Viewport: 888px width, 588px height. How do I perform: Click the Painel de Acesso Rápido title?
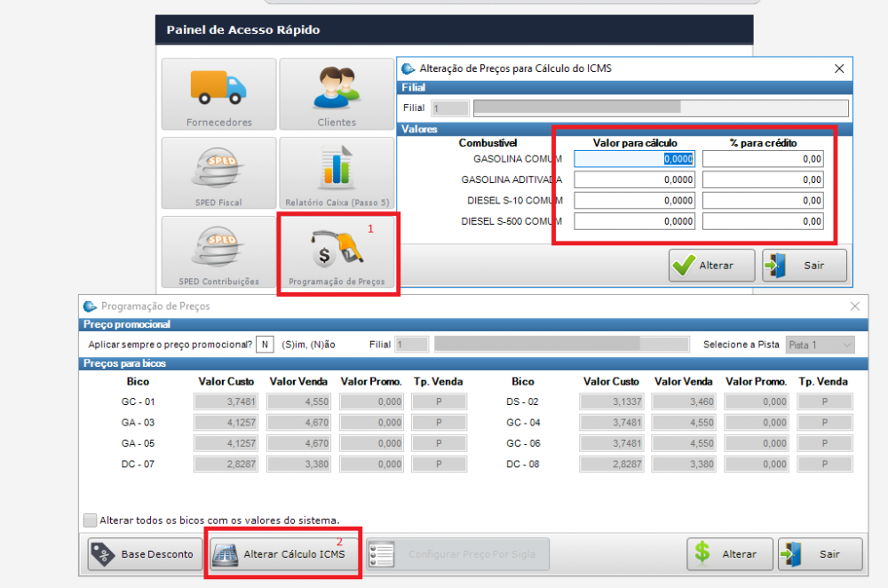(243, 30)
